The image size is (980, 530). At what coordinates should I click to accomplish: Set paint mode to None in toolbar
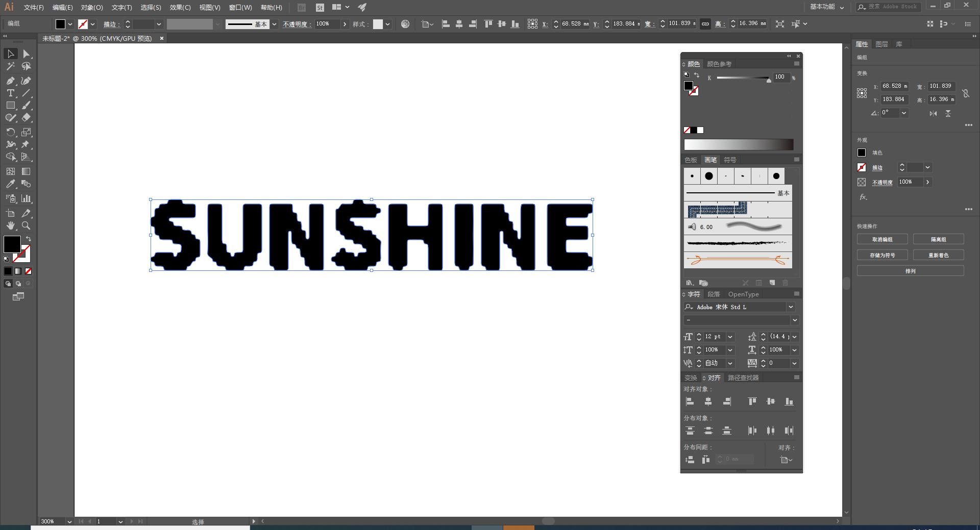point(29,271)
